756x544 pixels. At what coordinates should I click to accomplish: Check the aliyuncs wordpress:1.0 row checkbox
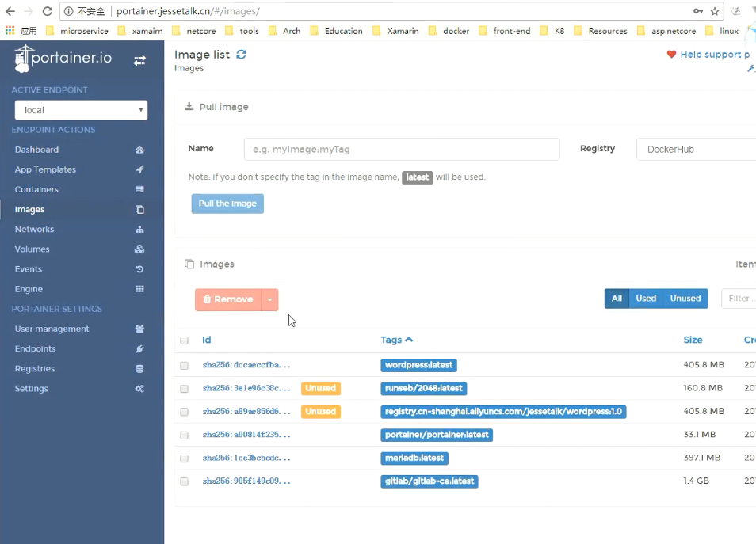coord(184,412)
